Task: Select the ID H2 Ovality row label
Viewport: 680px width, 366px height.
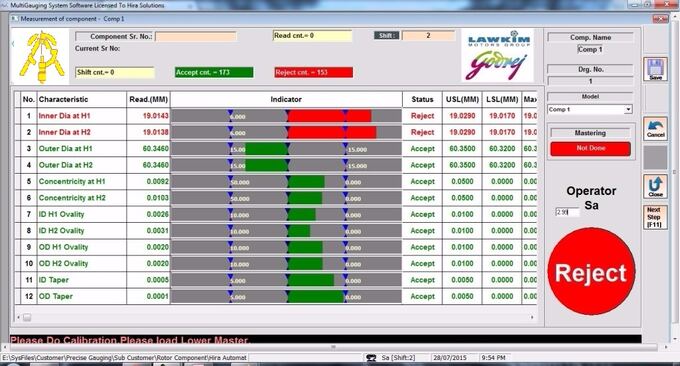Action: 61,231
